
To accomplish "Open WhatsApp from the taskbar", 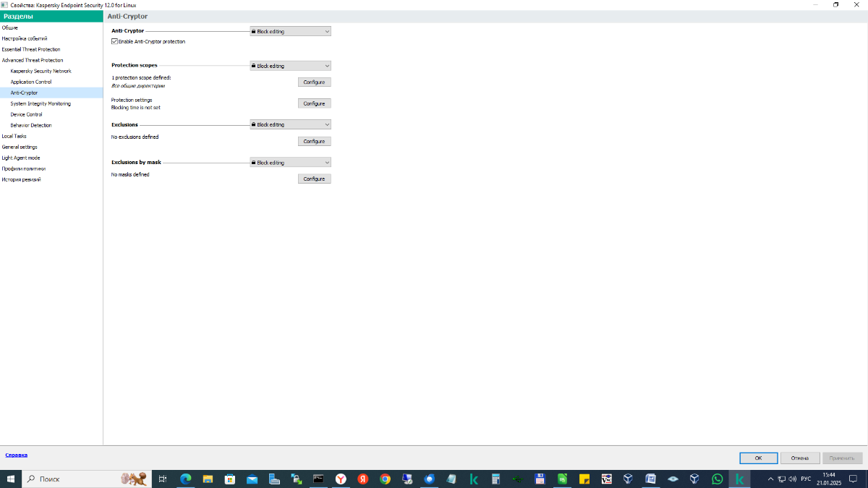I will 717,479.
